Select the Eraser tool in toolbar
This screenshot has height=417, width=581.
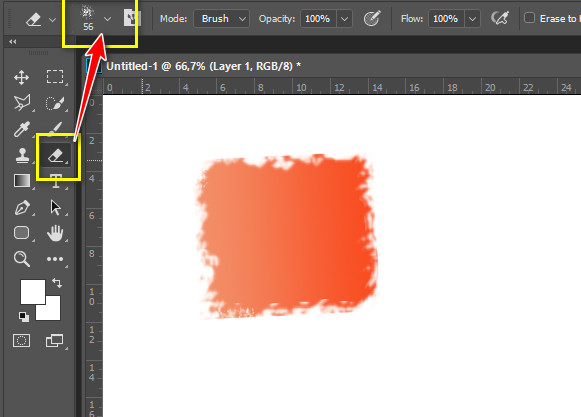56,155
